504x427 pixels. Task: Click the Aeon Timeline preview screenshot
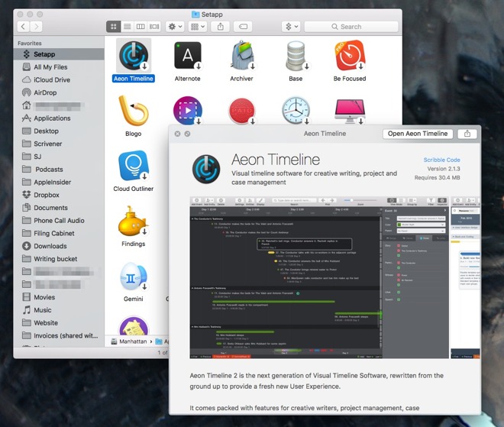coord(319,277)
